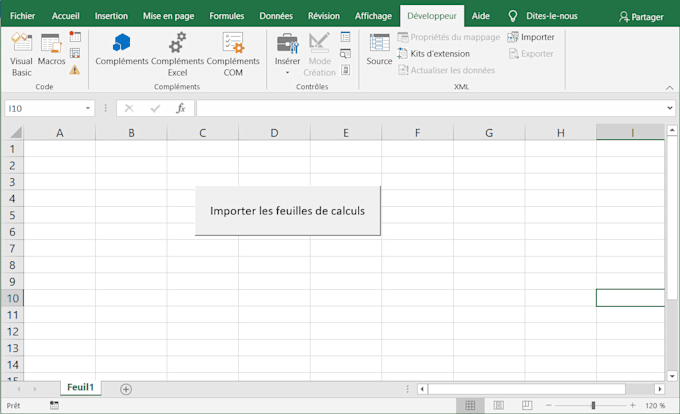Open the blue Compléments add-ins button

click(x=121, y=49)
